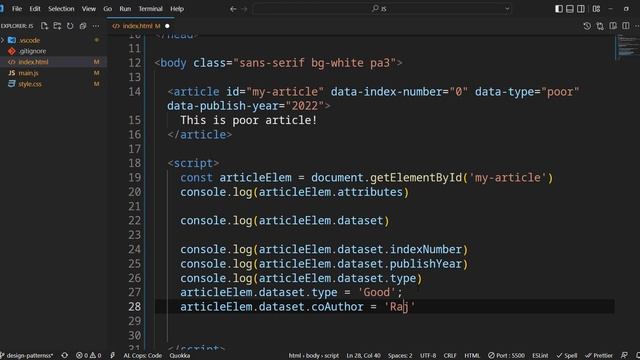Click the 'Good' string on line 27

pos(376,292)
